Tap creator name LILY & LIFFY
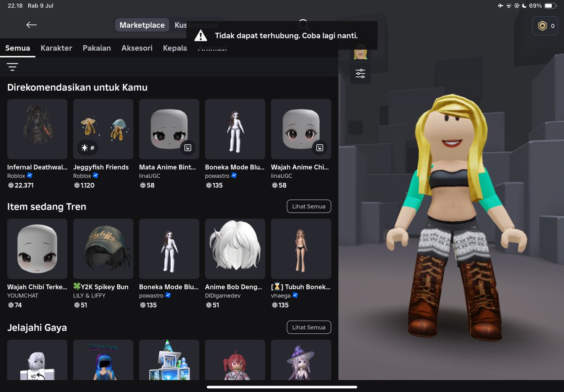Image resolution: width=564 pixels, height=392 pixels. 89,296
